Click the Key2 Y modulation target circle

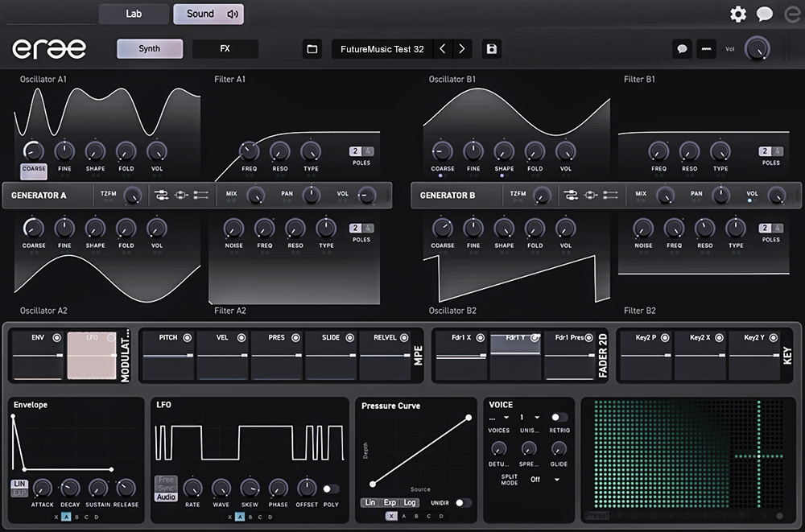[x=773, y=337]
